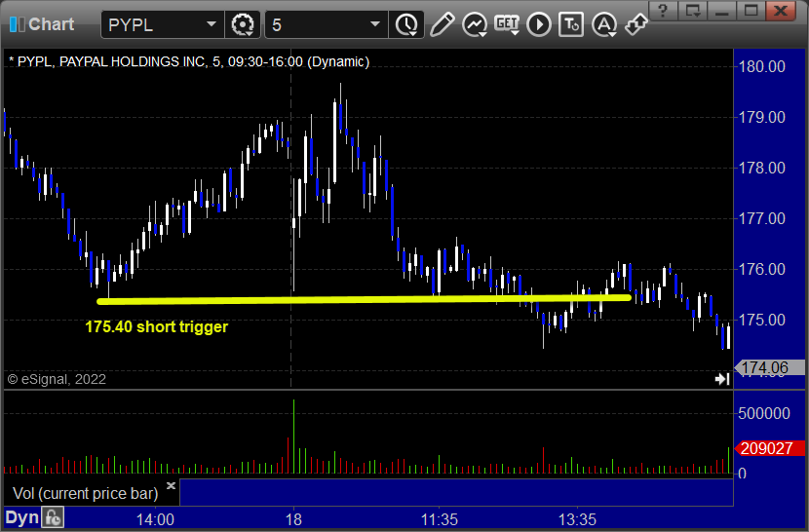
Task: Click the 175.00 price axis label
Action: [x=762, y=320]
